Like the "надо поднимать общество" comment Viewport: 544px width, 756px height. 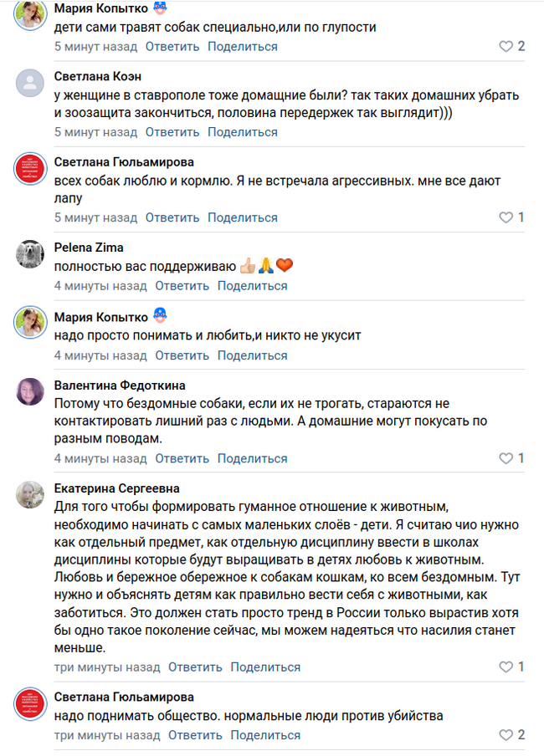coord(506,735)
